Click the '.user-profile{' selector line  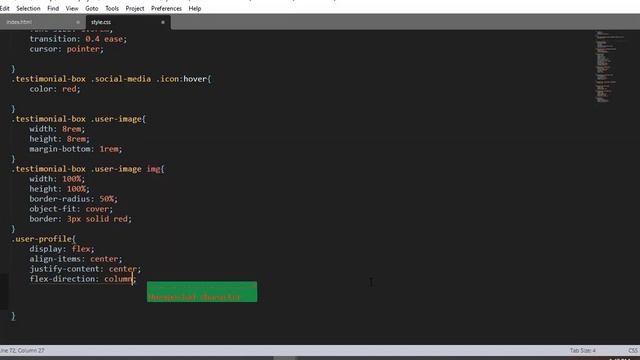(44, 239)
